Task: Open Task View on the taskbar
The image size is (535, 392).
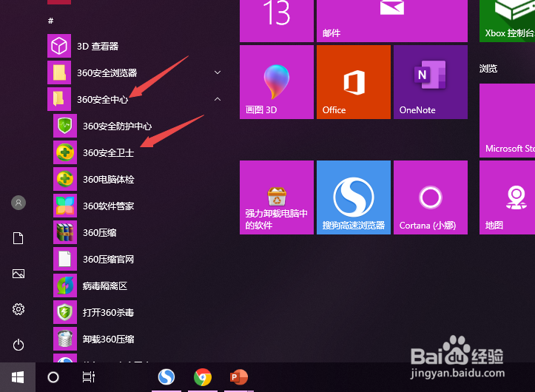Action: click(x=89, y=377)
